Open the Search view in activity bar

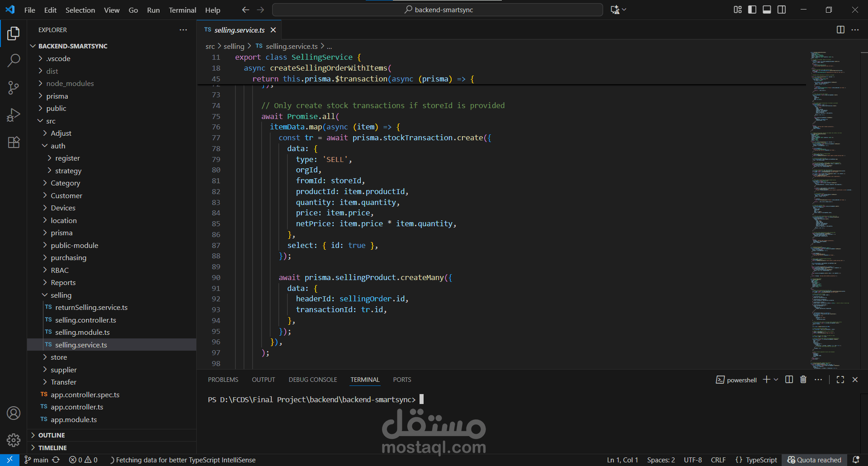point(14,60)
